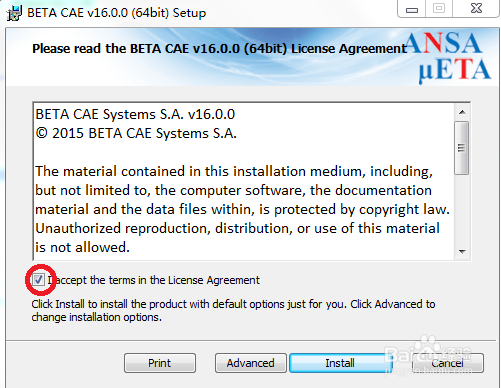
Task: Click the μETA logo in the header banner
Action: pos(455,70)
